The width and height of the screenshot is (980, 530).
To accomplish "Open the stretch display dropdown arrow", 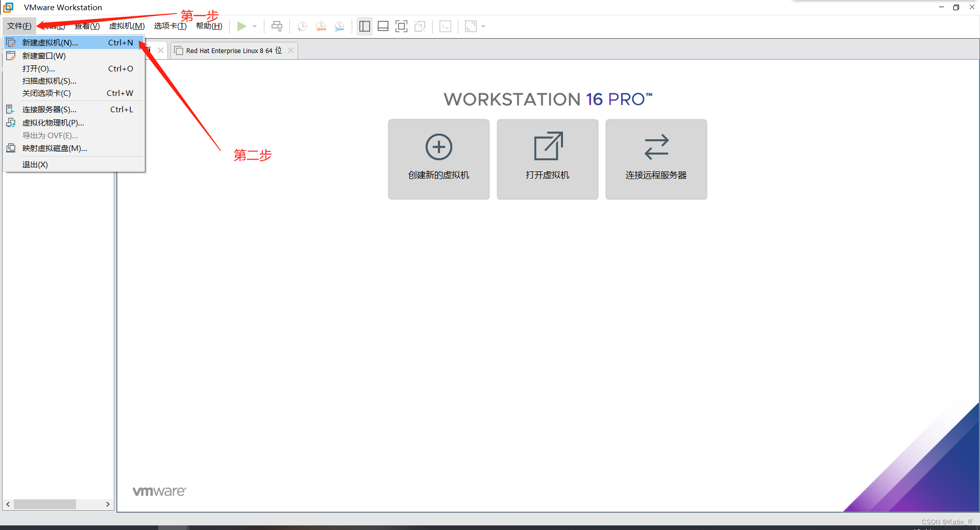I will click(x=483, y=26).
